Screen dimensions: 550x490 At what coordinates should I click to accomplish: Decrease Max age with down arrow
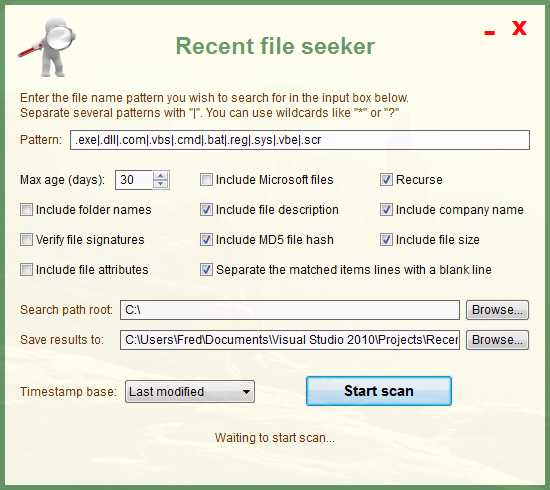[x=161, y=184]
